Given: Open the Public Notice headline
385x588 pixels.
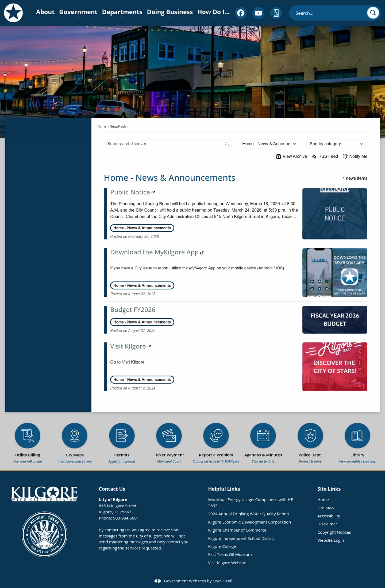Looking at the screenshot, I should (130, 192).
